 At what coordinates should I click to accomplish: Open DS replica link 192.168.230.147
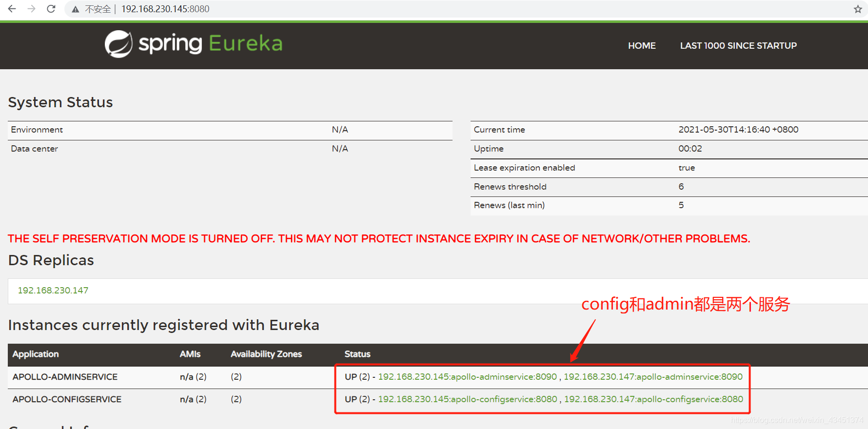point(53,291)
